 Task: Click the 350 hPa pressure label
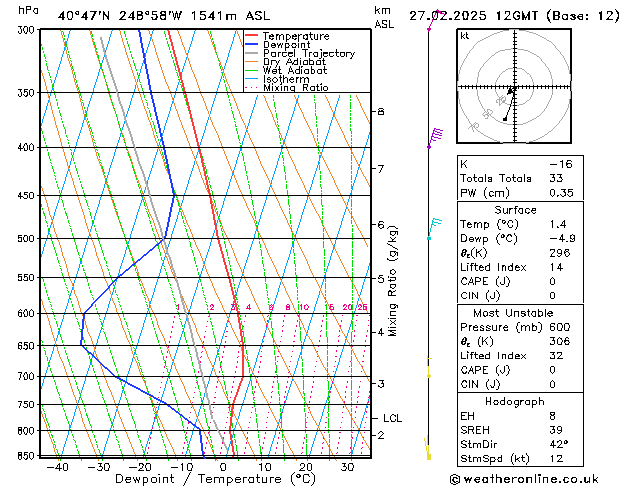(28, 93)
